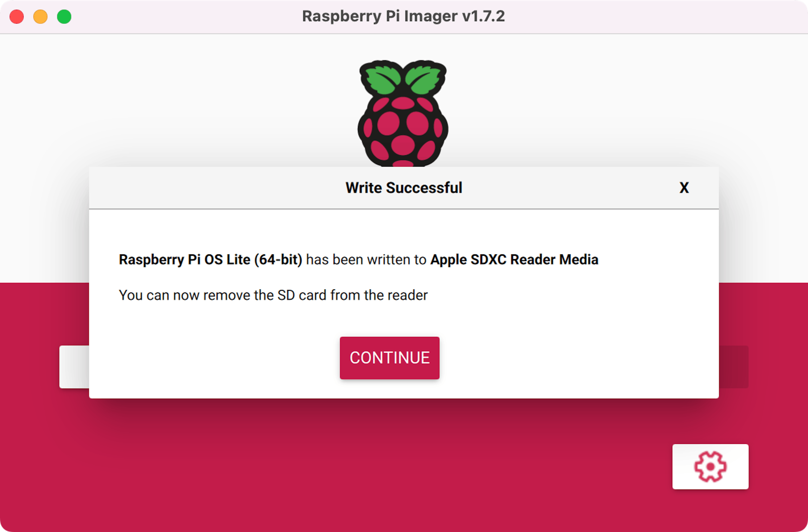Click the words 'has been written to'

tap(366, 259)
